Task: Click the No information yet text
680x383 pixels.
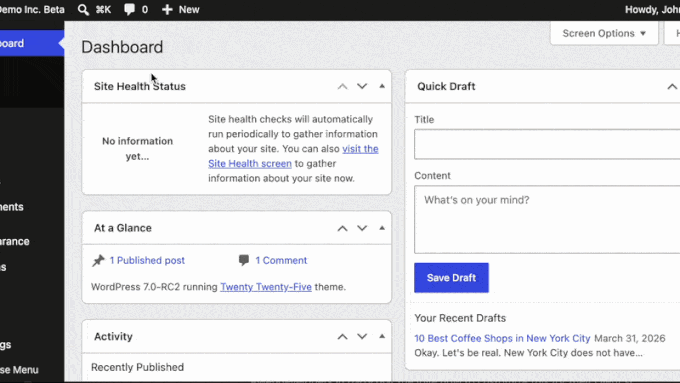Action: 137,148
